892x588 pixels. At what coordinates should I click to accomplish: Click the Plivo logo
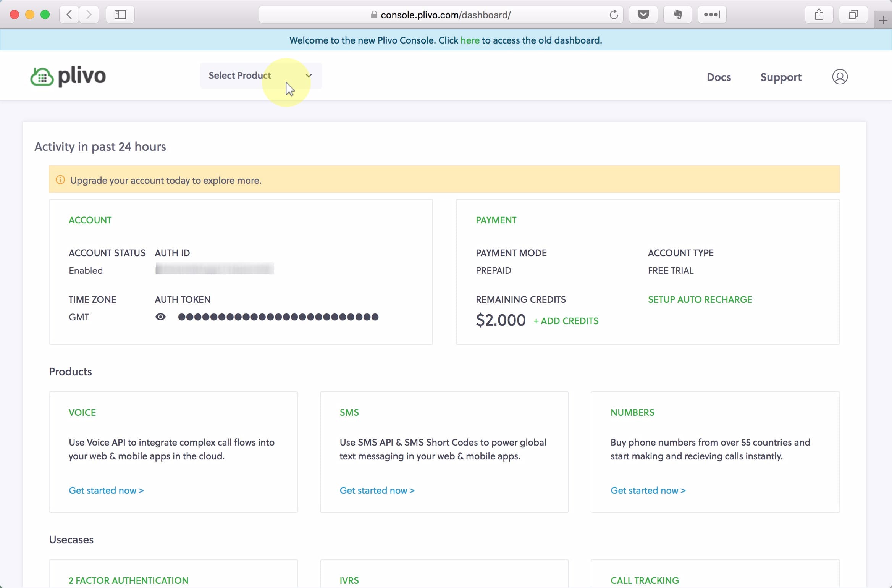pos(68,76)
